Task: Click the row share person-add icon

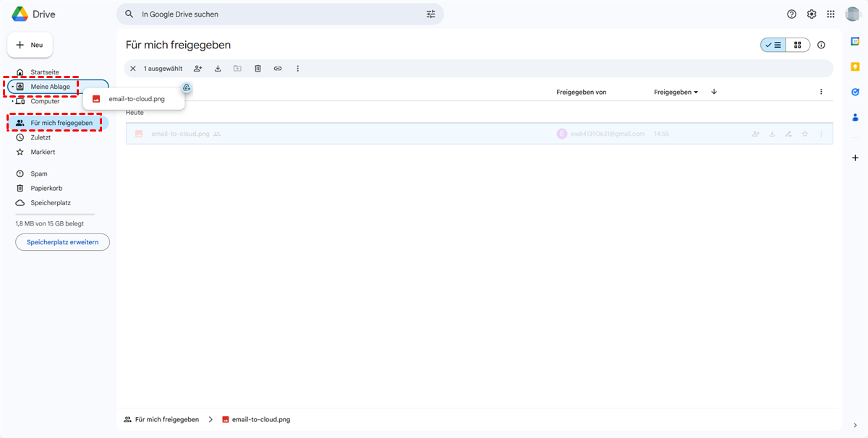Action: click(756, 134)
